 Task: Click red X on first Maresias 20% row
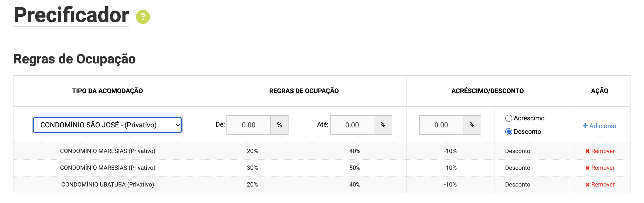587,151
